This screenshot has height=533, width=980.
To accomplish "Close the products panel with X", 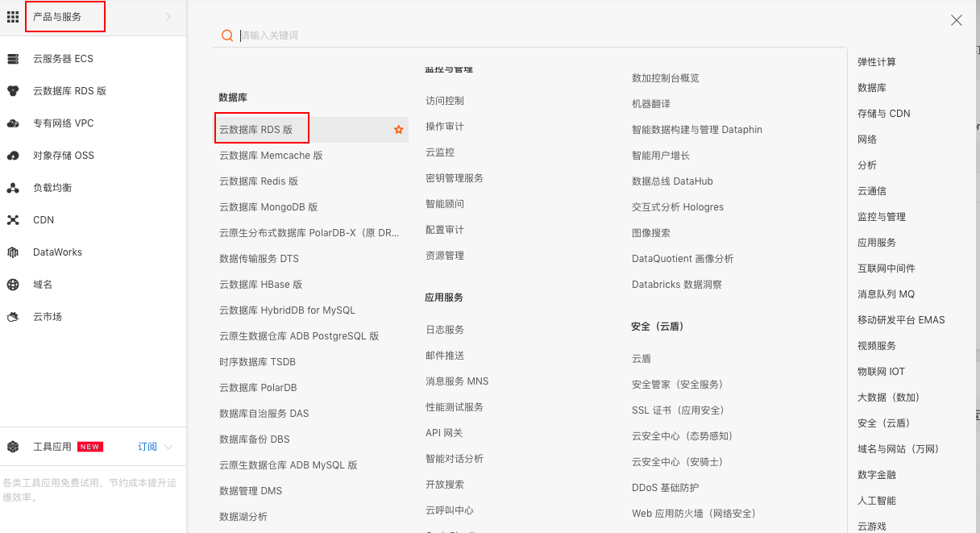I will coord(957,21).
